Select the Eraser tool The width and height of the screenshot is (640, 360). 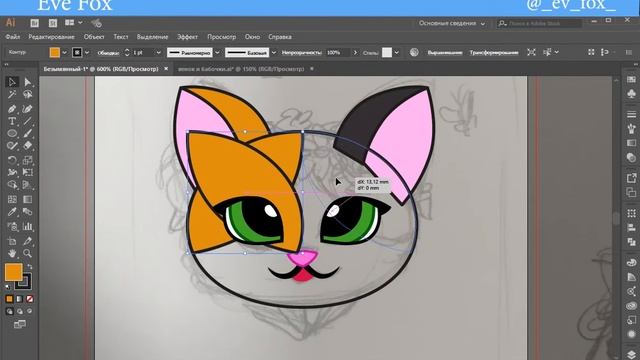pos(27,146)
